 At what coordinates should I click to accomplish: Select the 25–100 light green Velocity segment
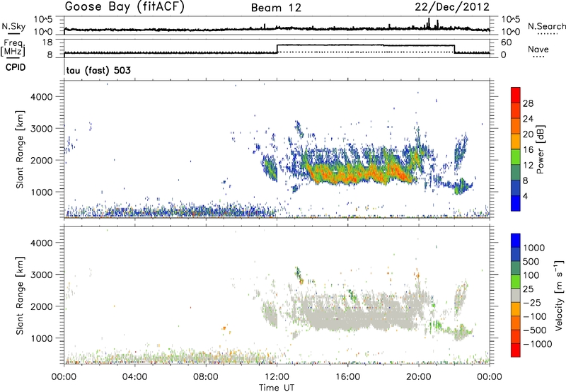point(516,282)
